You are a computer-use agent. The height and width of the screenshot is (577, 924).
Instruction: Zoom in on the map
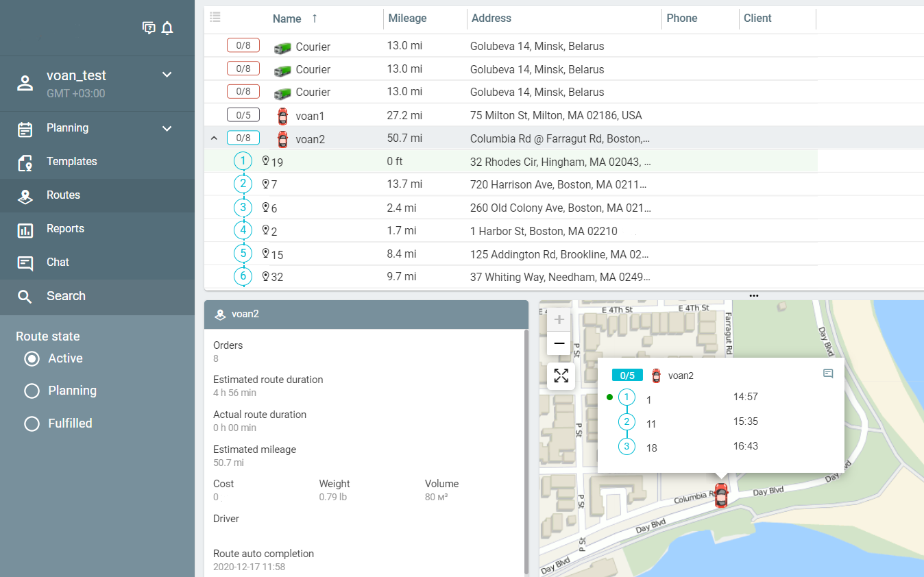tap(559, 320)
